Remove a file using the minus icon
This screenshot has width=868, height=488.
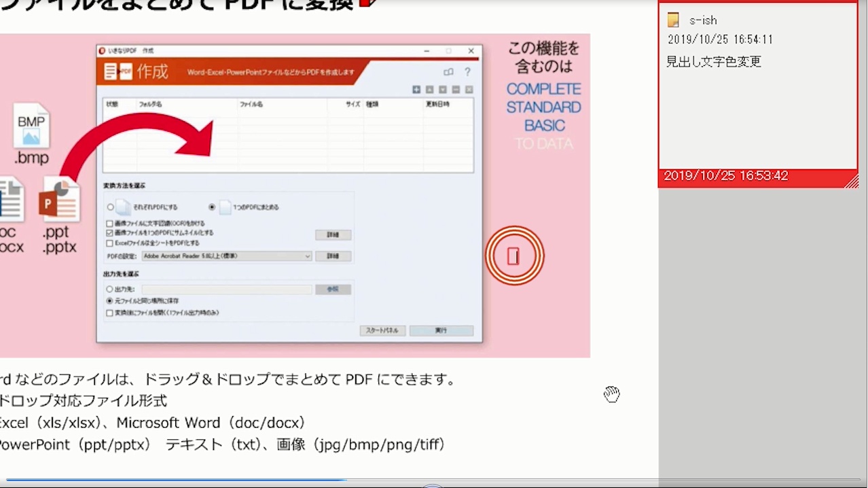click(455, 89)
